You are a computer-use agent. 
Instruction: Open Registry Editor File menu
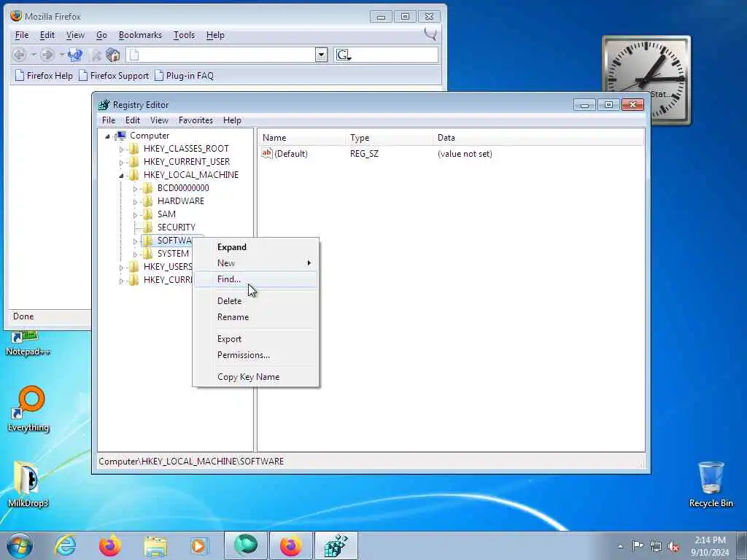pyautogui.click(x=109, y=120)
